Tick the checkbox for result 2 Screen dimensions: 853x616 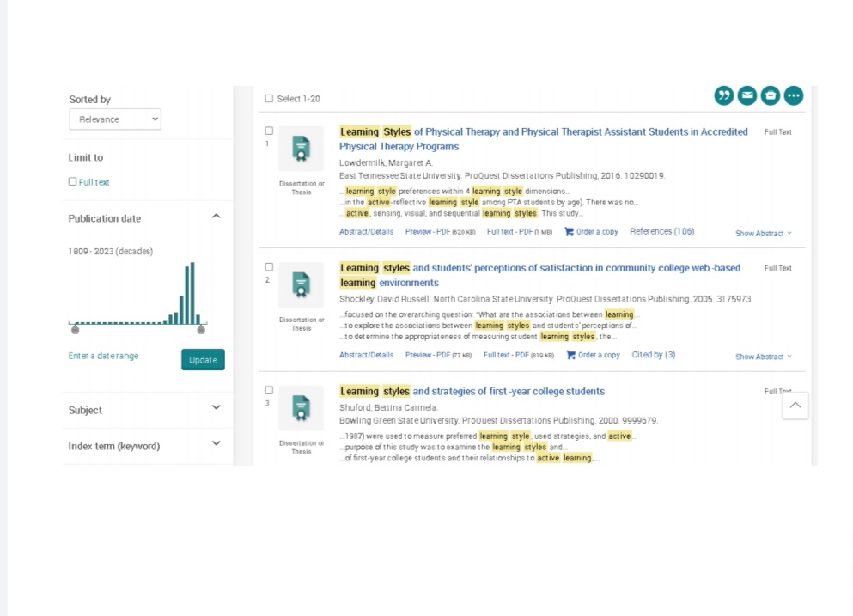coord(269,267)
